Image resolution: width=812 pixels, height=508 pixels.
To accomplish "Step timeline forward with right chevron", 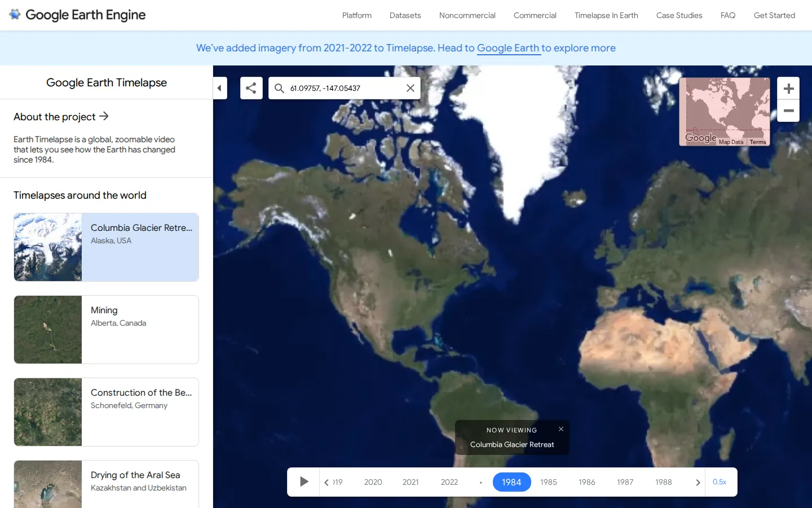I will [698, 482].
